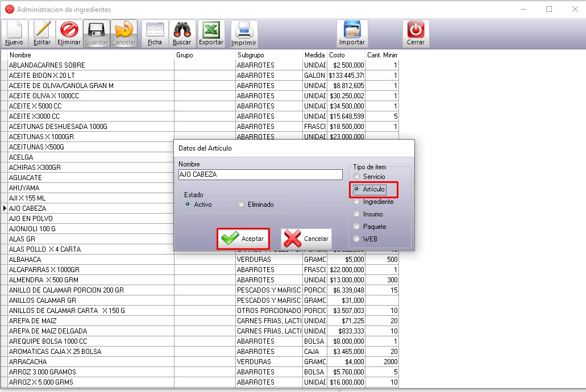The height and width of the screenshot is (392, 586).
Task: Click the Nuevo toolbar icon
Action: click(x=14, y=33)
